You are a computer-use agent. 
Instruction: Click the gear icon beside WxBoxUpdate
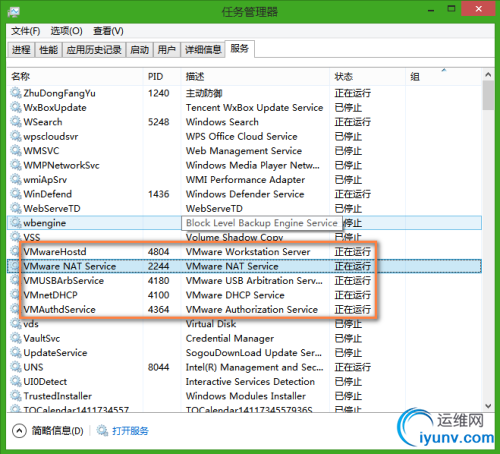(x=16, y=107)
